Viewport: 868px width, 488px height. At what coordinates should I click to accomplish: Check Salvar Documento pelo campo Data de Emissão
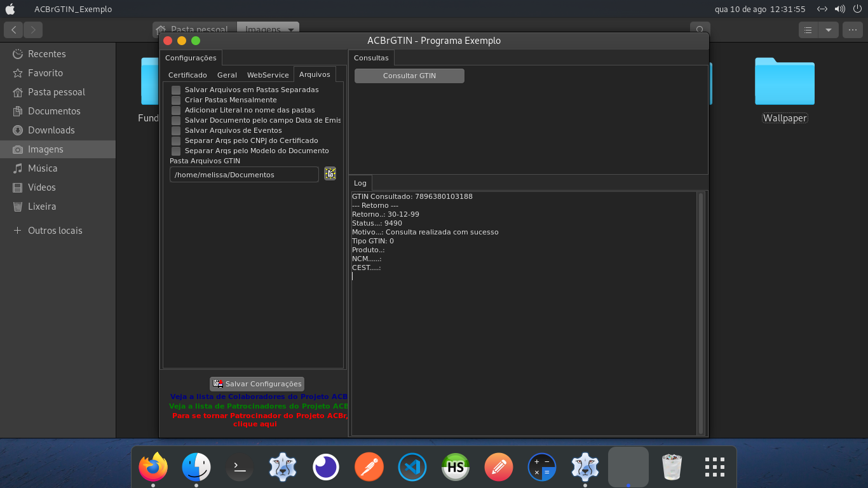[176, 121]
